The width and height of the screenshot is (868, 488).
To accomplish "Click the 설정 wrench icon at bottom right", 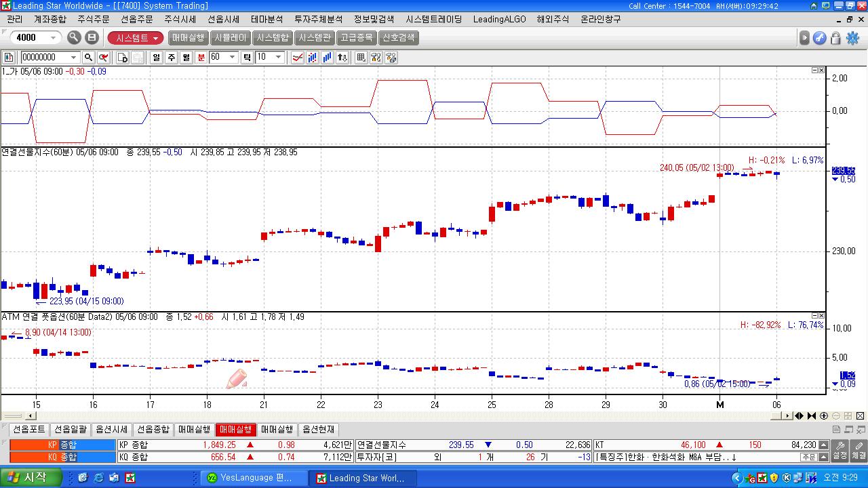I will (840, 450).
